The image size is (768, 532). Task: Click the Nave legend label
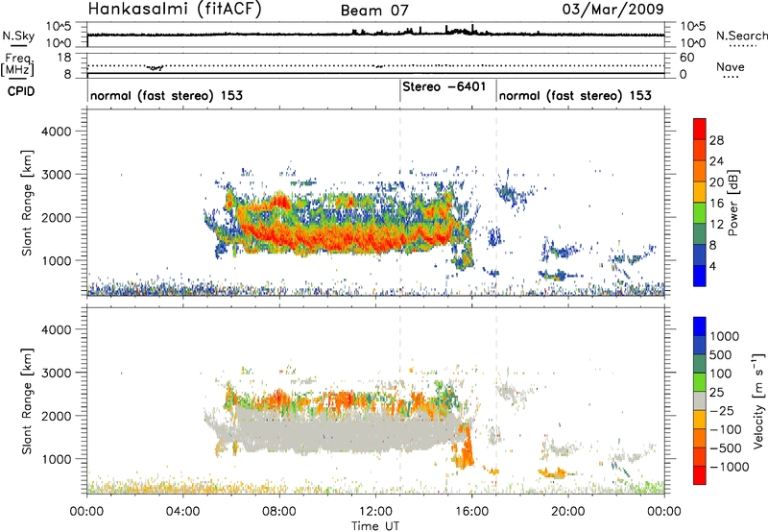tap(731, 66)
